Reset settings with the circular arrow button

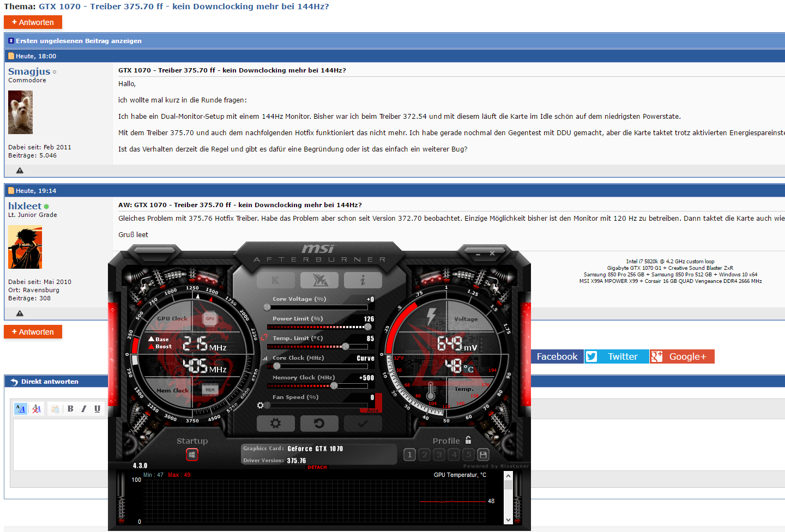click(319, 424)
